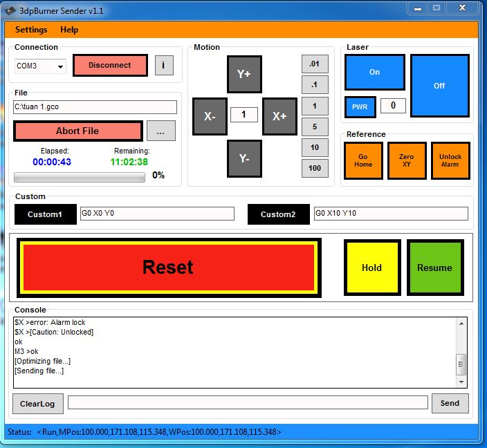The height and width of the screenshot is (448, 487).
Task: Click the file path field C:\tuan 1.gco
Action: (x=95, y=106)
